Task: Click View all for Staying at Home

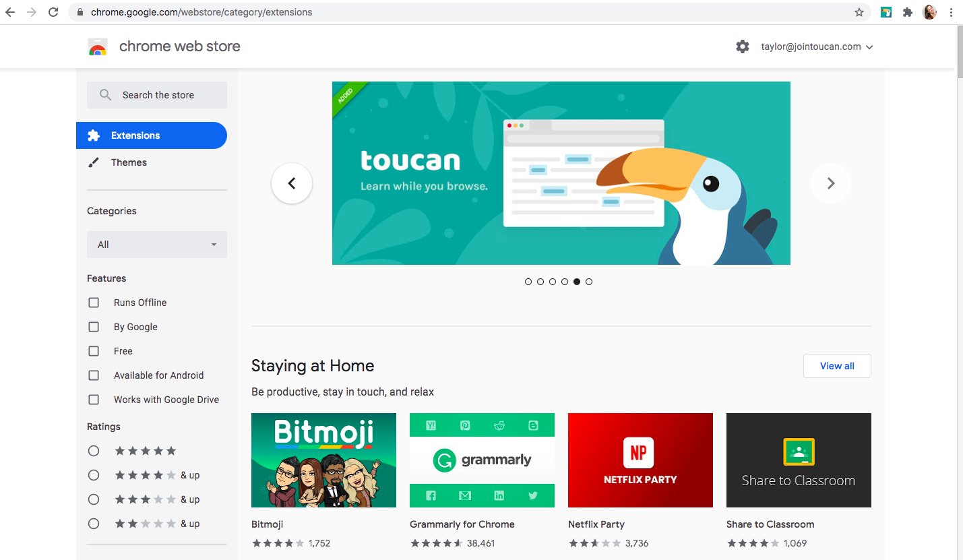Action: point(837,366)
